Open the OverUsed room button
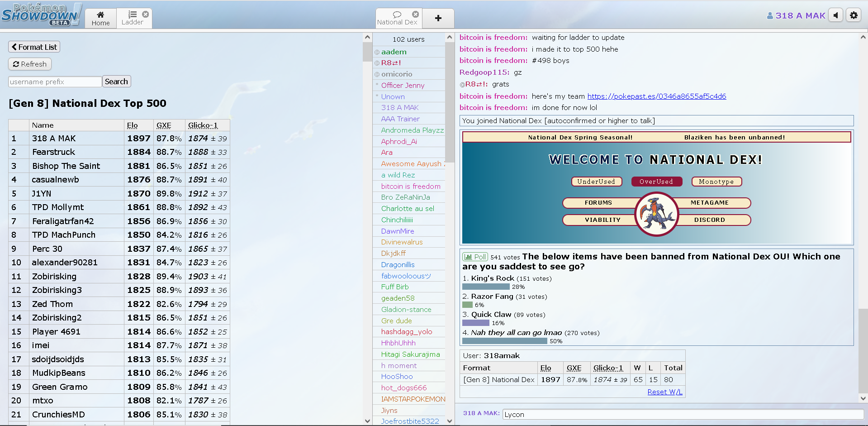The image size is (868, 426). [x=656, y=182]
